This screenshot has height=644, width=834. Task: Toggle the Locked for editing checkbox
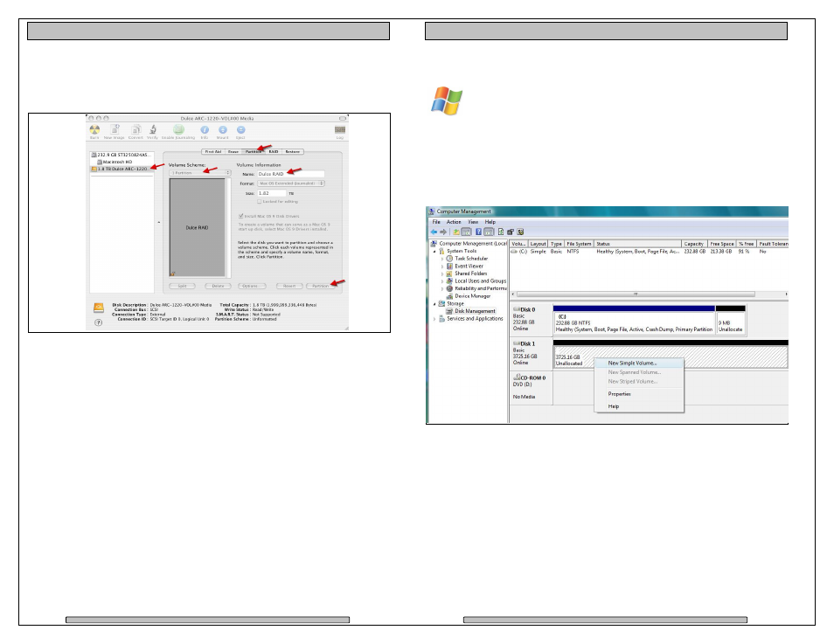click(x=260, y=202)
